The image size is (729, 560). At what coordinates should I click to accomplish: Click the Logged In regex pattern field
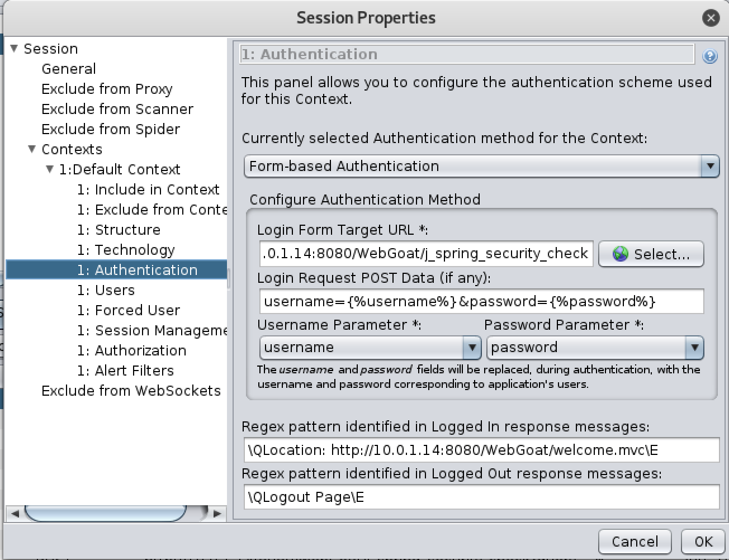point(481,450)
